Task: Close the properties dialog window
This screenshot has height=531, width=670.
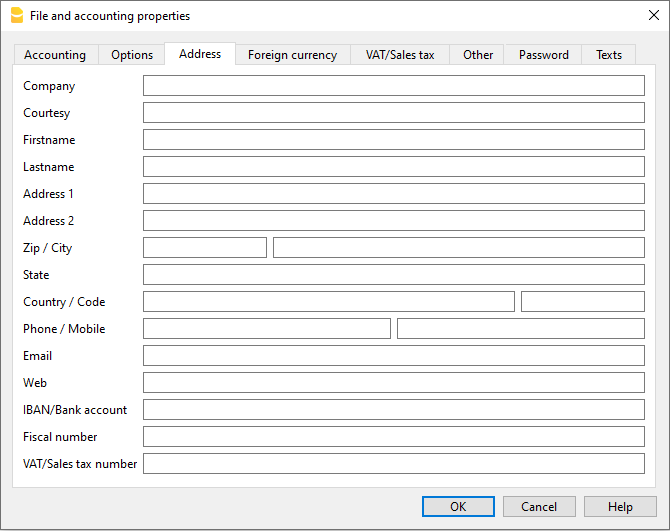Action: pos(653,15)
